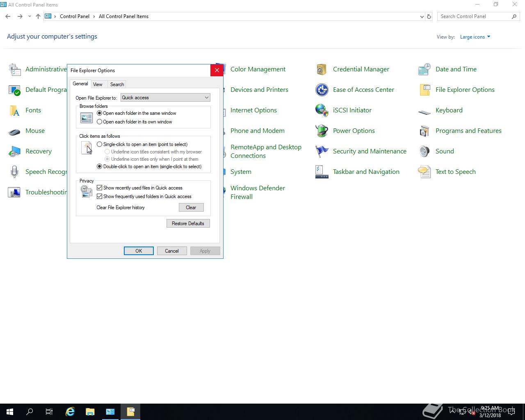
Task: Open the Power Options icon
Action: point(322,131)
